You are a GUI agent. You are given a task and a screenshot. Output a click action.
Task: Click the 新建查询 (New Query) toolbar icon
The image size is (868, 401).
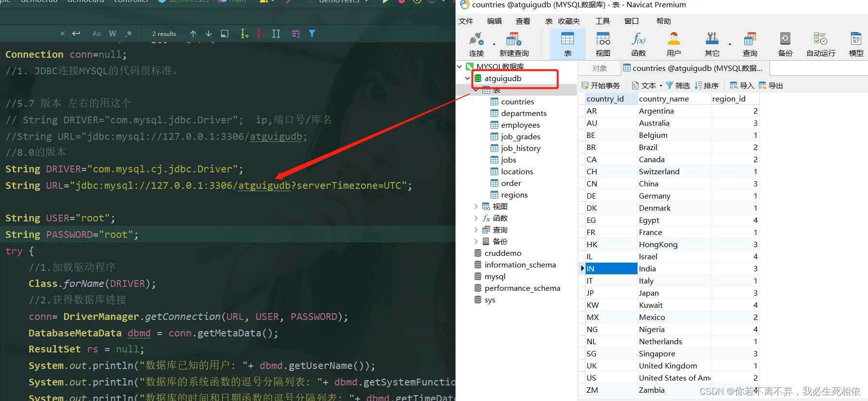click(514, 44)
